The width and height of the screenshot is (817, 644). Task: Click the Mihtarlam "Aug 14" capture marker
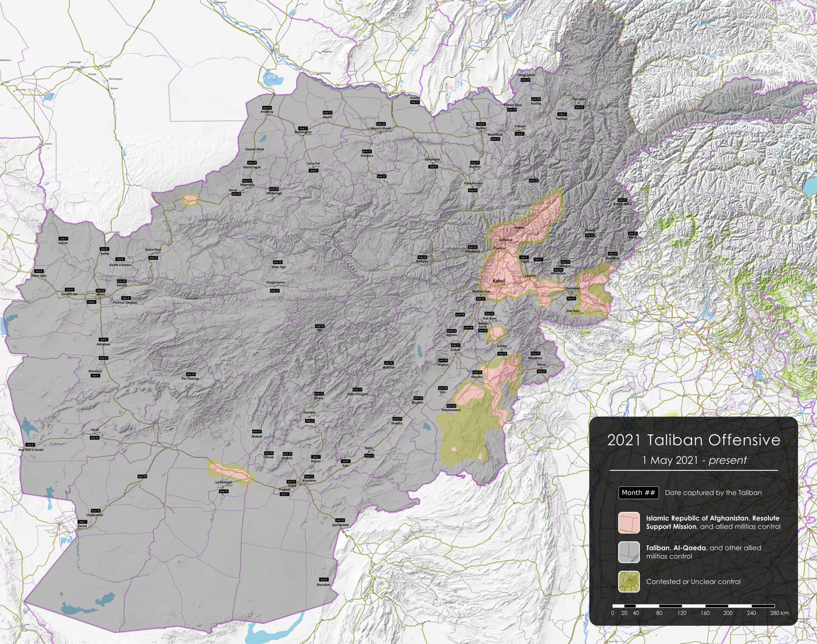[x=558, y=270]
